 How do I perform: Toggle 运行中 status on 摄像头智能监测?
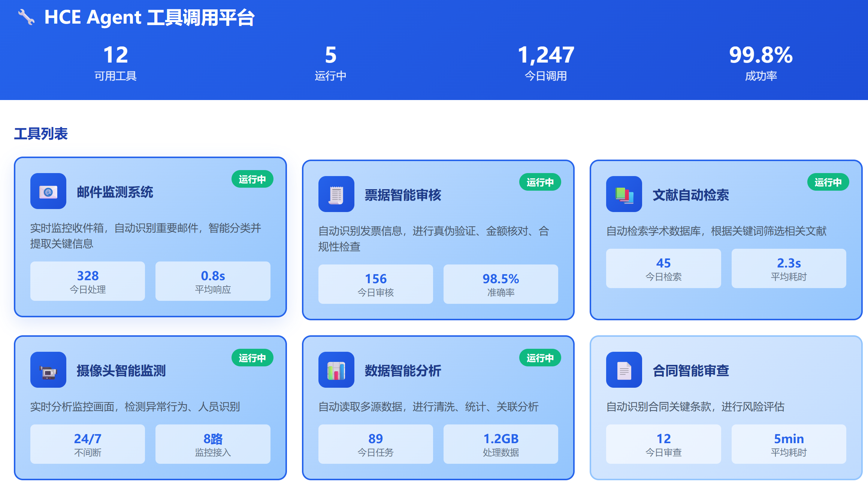tap(252, 358)
